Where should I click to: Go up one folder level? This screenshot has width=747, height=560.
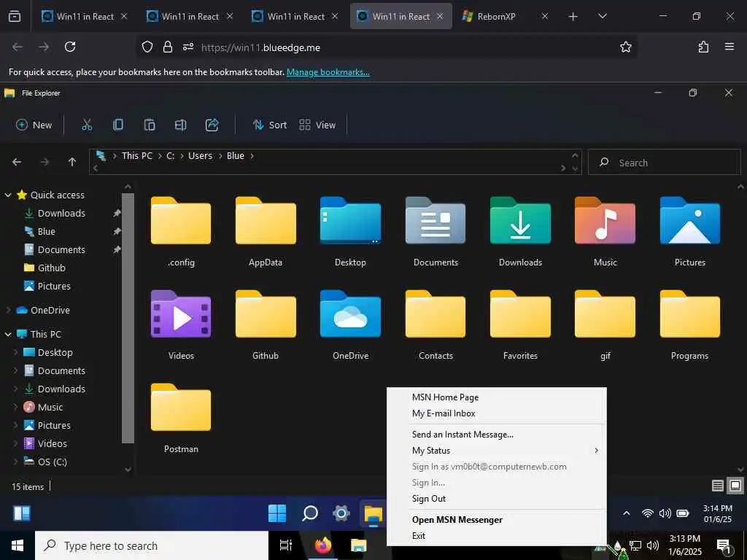pyautogui.click(x=72, y=162)
